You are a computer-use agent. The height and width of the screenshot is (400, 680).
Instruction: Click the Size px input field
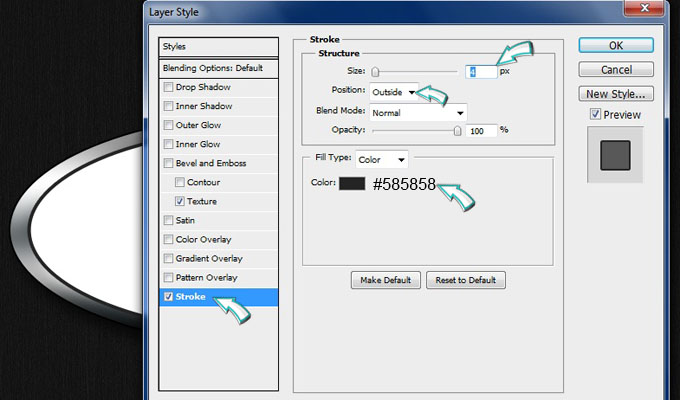[481, 72]
